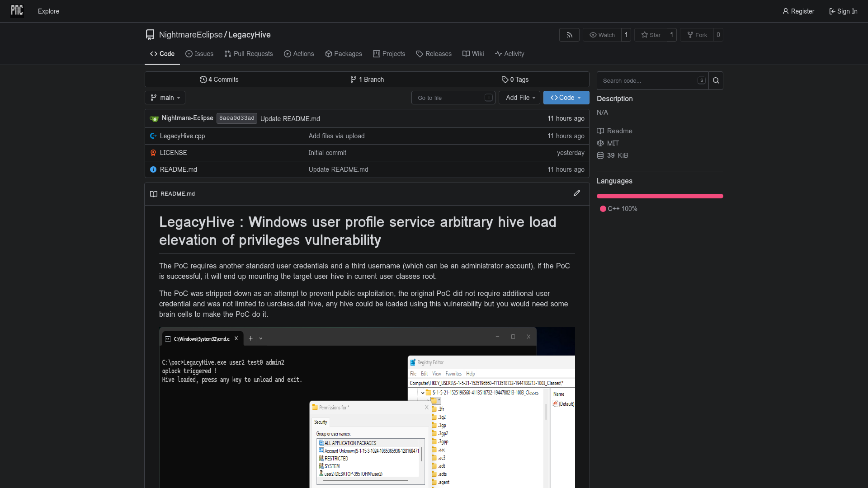Edit README.md with the pencil icon
Screen dimensions: 868x488
point(577,193)
